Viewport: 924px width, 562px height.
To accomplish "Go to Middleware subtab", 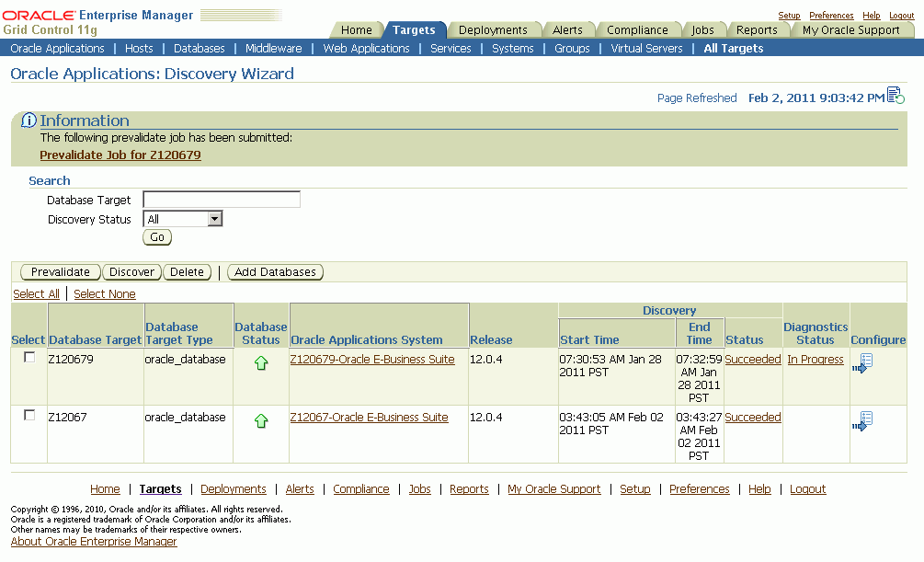I will (x=273, y=49).
